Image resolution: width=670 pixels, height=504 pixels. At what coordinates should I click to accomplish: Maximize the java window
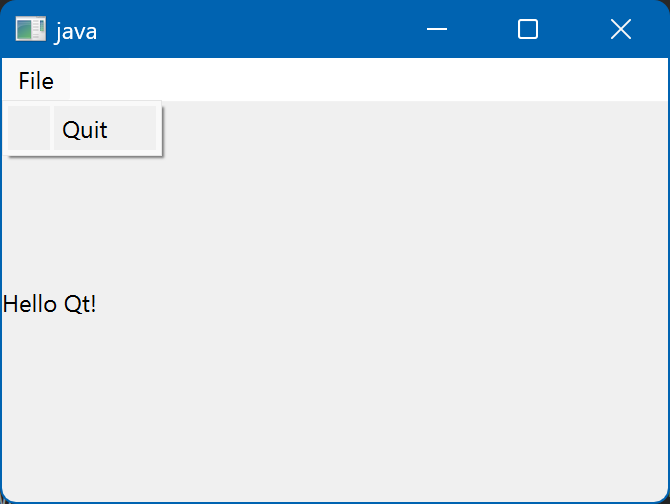click(528, 30)
